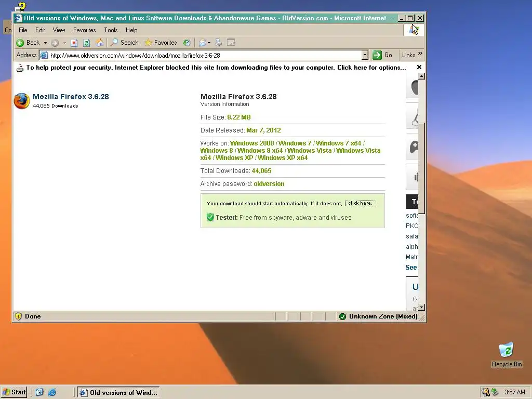This screenshot has height=399, width=532.
Task: Click the yellow question mark desktop icon
Action: click(21, 6)
